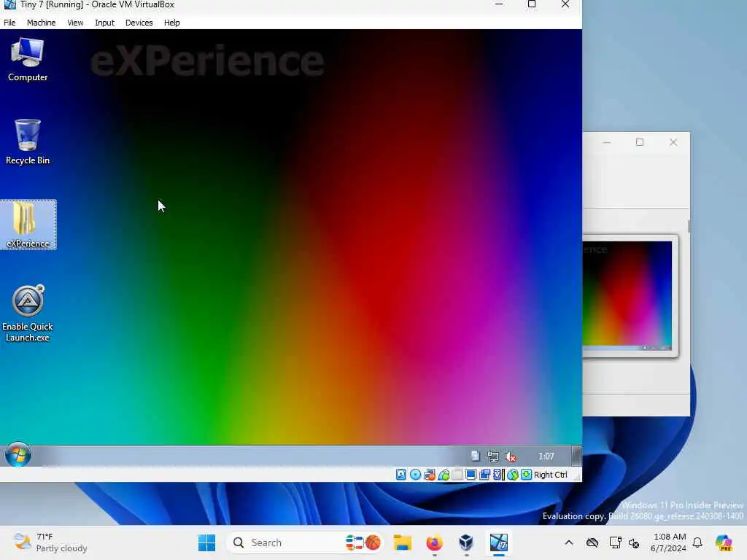
Task: Open File Explorer from taskbar
Action: pyautogui.click(x=403, y=542)
